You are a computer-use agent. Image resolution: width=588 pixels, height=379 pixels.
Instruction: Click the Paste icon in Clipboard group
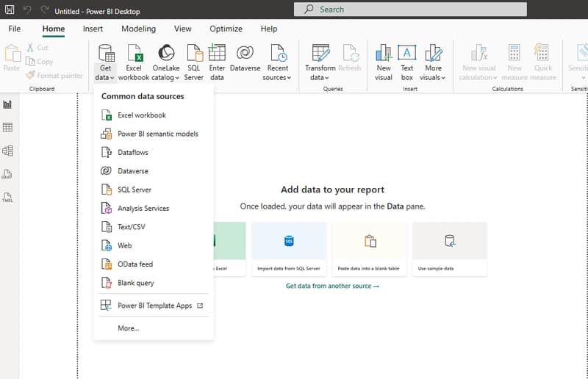click(x=12, y=53)
